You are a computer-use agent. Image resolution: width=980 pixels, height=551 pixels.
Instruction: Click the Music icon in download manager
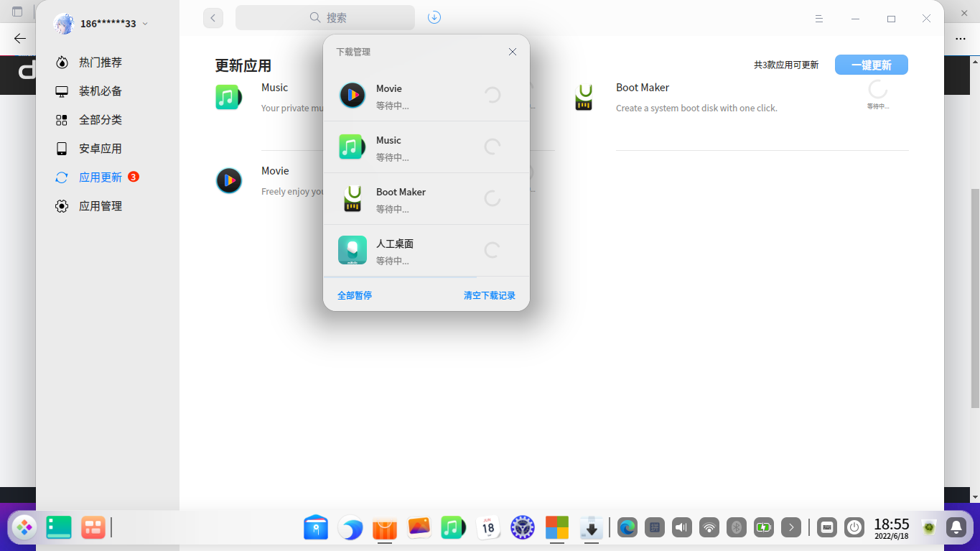pos(353,147)
